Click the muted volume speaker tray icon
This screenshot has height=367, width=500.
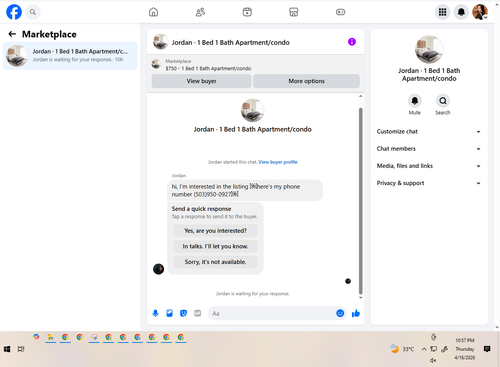pos(433,360)
